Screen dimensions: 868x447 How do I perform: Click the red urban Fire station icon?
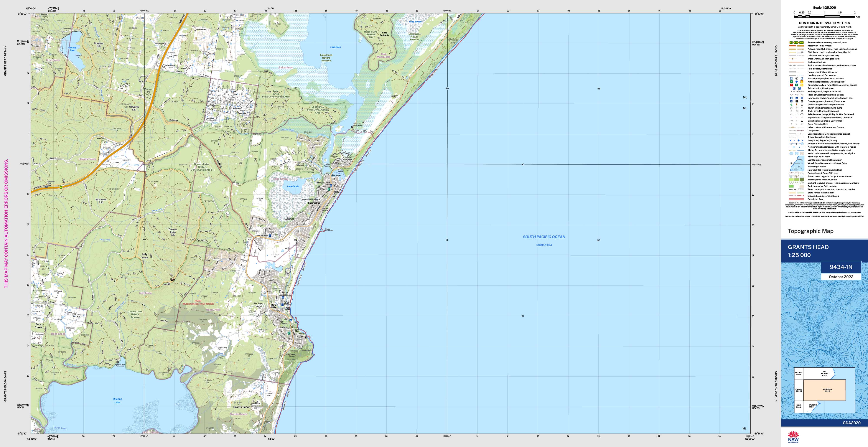click(x=792, y=85)
